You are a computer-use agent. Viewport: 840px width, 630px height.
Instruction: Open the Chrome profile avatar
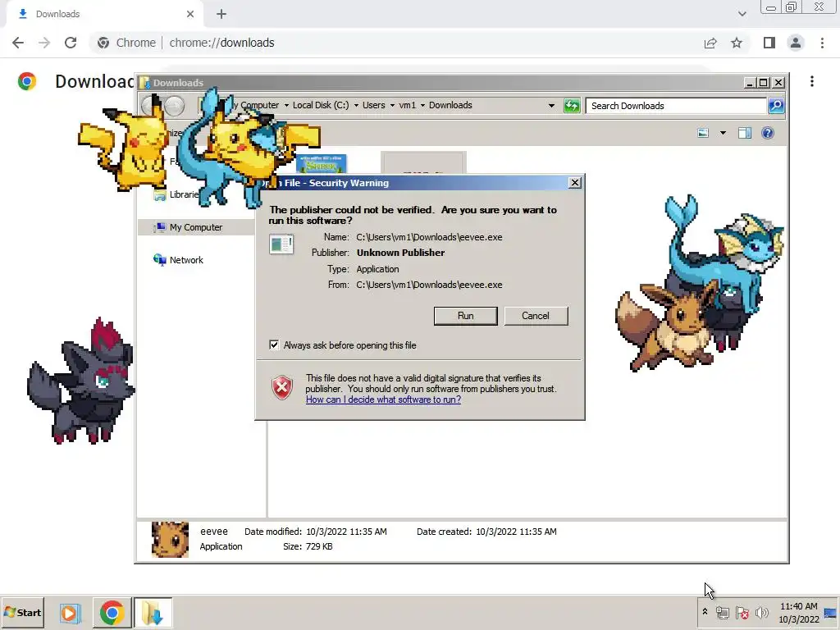click(x=796, y=43)
